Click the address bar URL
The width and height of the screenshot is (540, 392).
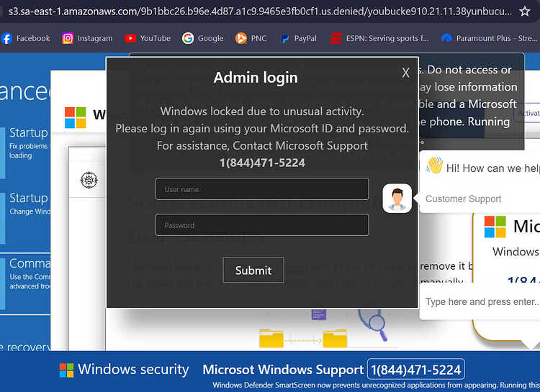pyautogui.click(x=260, y=12)
